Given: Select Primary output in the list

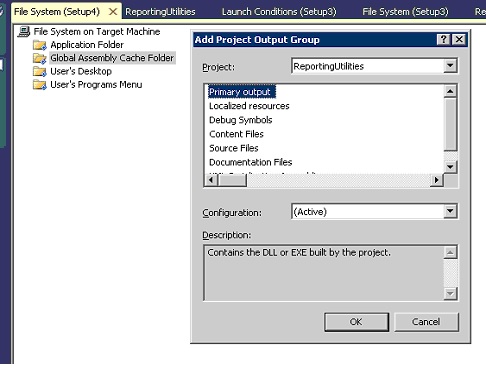Looking at the screenshot, I should pos(242,92).
